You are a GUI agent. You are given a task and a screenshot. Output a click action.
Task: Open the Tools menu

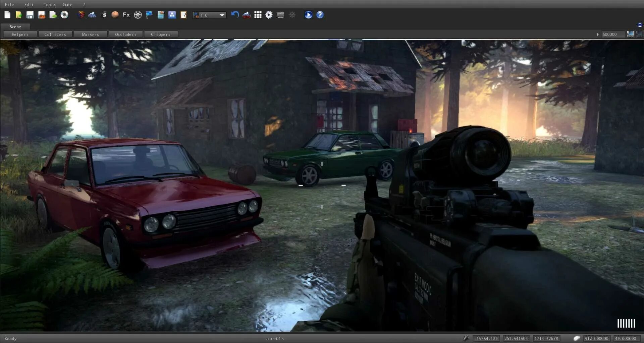(x=50, y=4)
